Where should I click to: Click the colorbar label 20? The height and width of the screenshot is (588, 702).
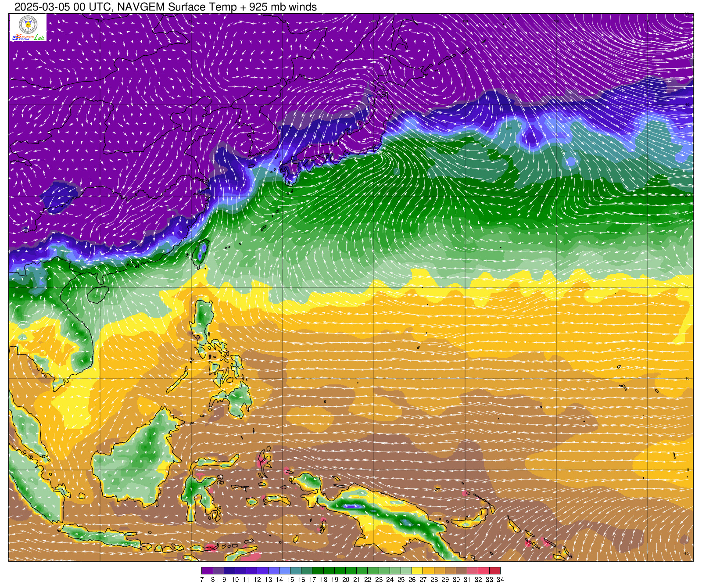tap(346, 580)
